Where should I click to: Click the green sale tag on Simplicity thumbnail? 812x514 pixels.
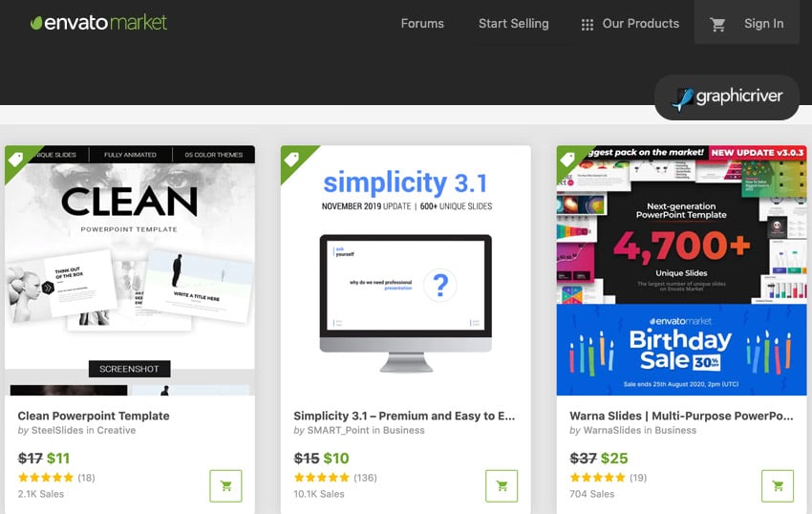coord(293,159)
